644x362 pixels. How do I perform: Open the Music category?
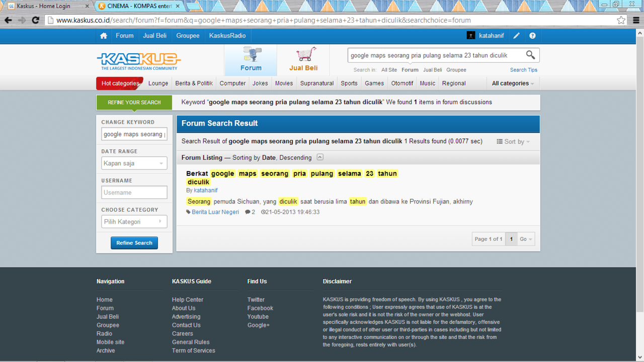pos(428,83)
